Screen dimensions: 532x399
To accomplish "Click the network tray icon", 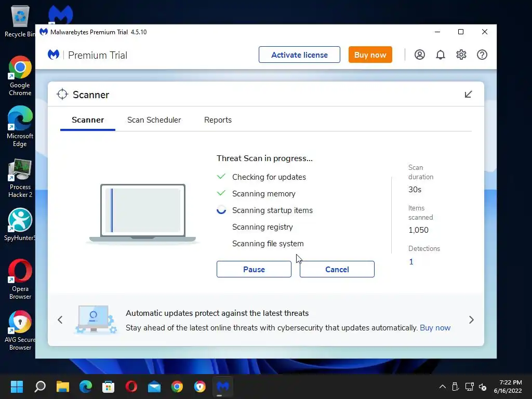I will (470, 387).
